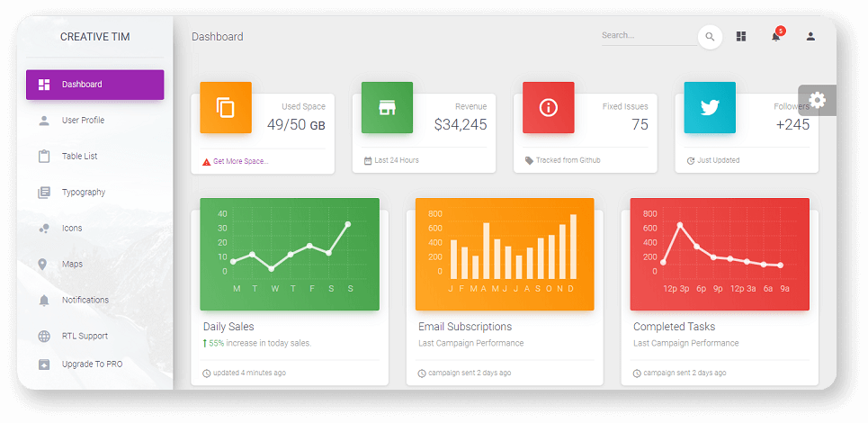The width and height of the screenshot is (868, 423).
Task: Click the Dashboard page title in header
Action: pyautogui.click(x=217, y=37)
